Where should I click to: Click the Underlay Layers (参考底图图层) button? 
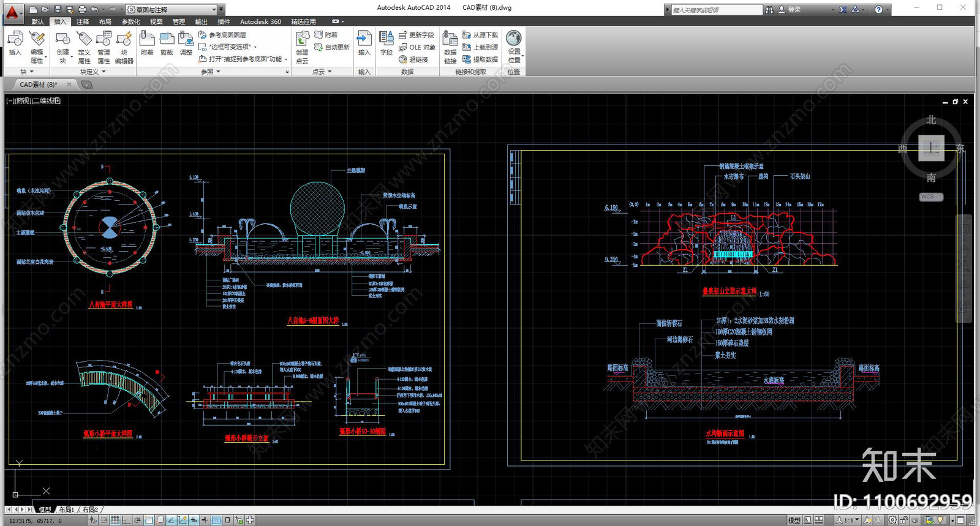(222, 35)
